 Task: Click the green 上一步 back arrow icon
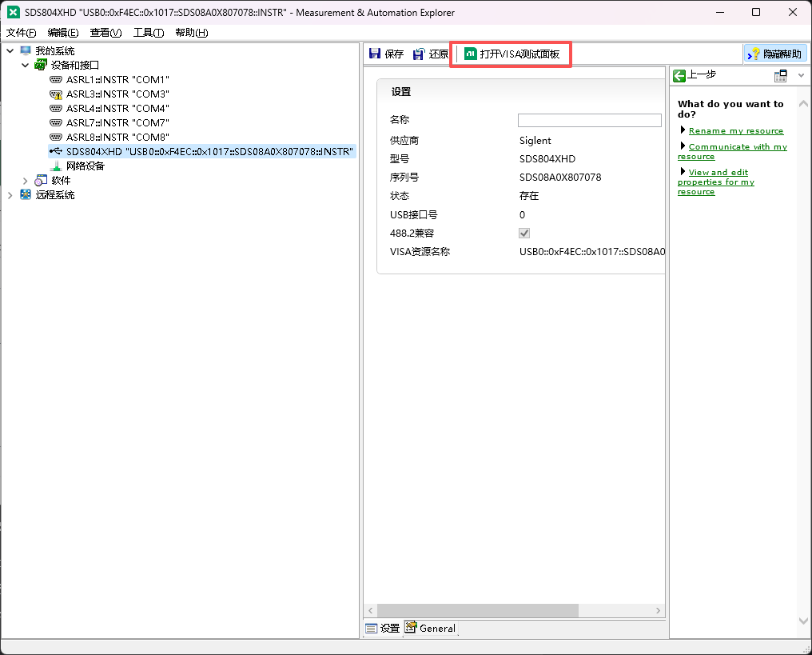click(679, 76)
